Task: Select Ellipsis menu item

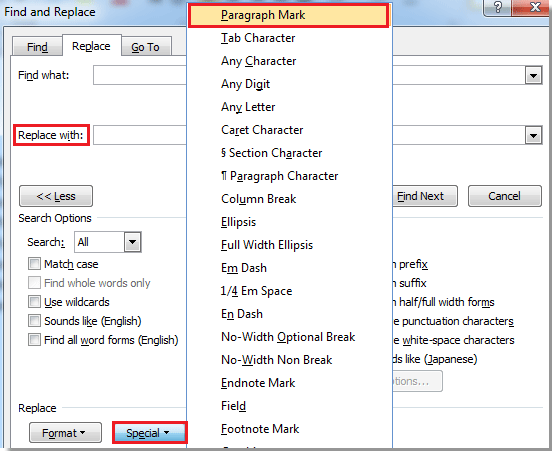Action: point(289,222)
